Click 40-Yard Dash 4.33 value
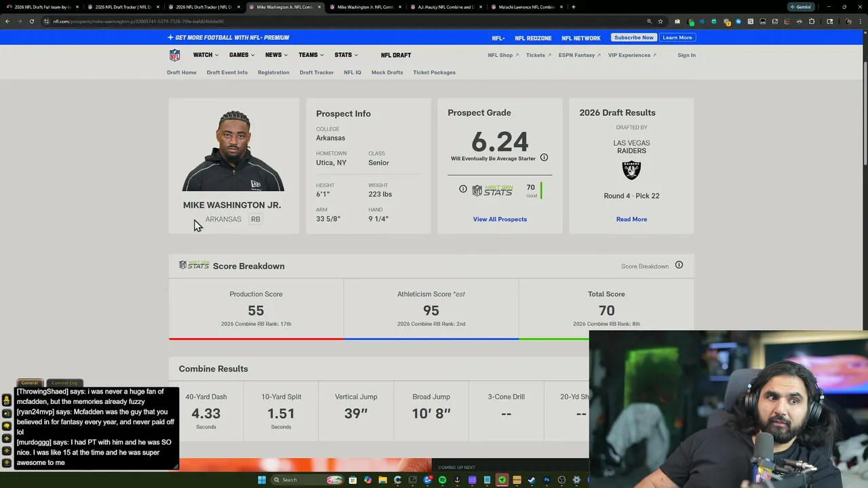Viewport: 868px width, 488px height. pyautogui.click(x=206, y=413)
